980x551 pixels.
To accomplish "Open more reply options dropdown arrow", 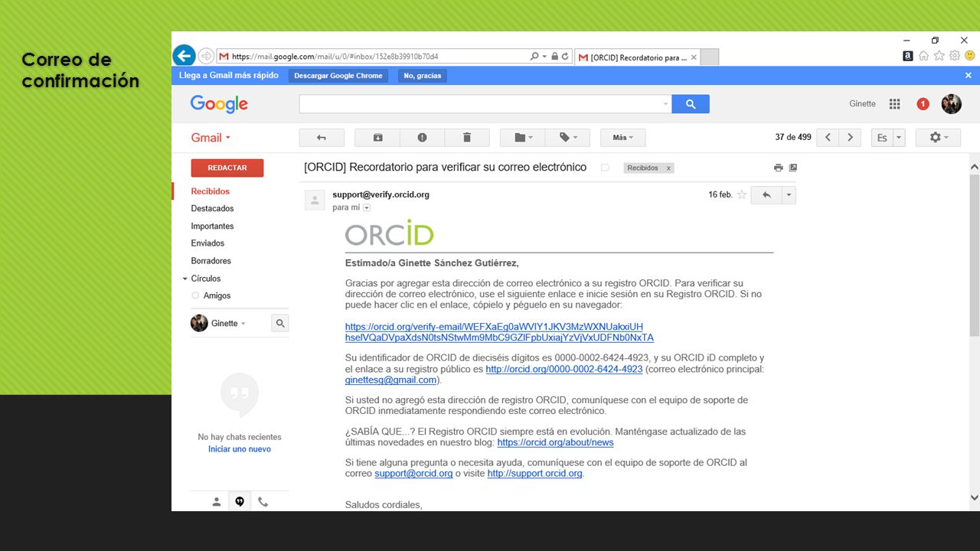I will [789, 195].
